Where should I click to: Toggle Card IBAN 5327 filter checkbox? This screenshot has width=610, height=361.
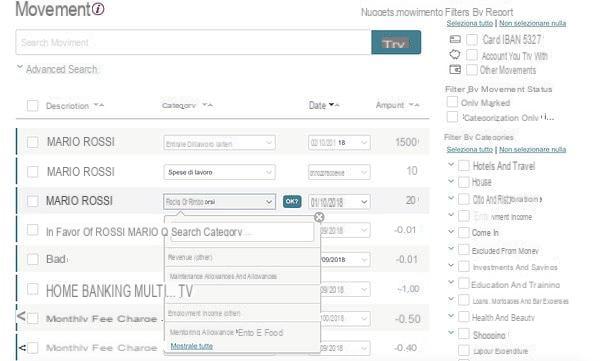tap(472, 39)
